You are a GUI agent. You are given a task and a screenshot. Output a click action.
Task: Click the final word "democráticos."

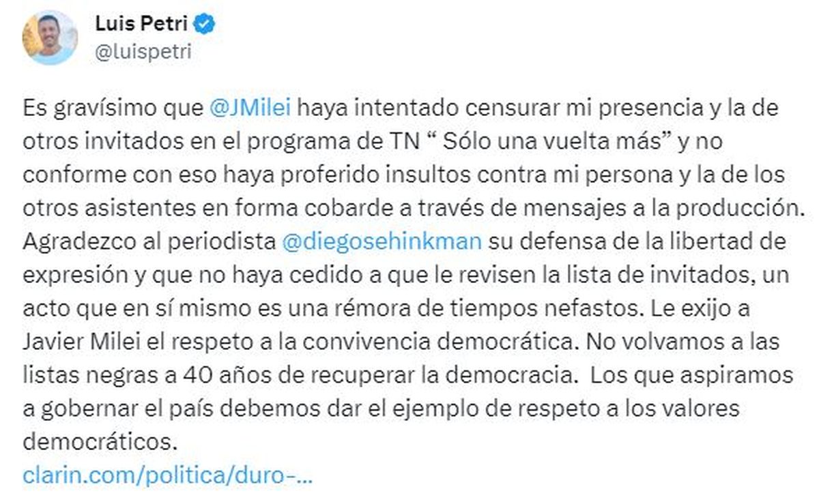100,442
